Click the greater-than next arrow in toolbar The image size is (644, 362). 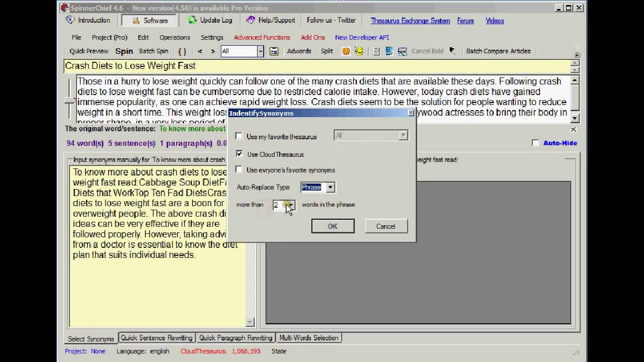tap(213, 51)
